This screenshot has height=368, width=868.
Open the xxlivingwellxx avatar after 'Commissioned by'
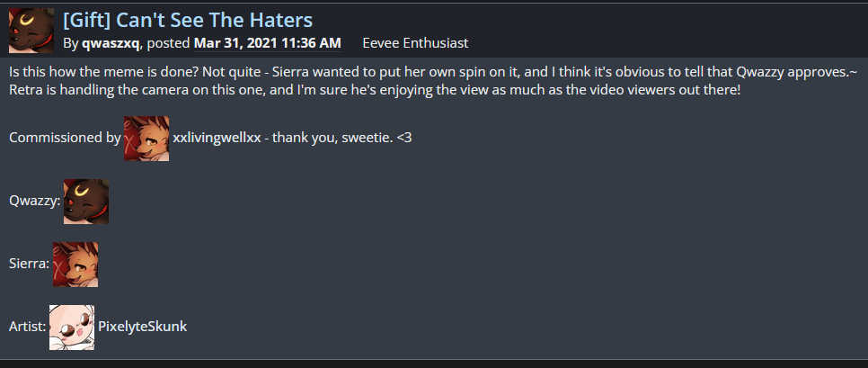pos(146,139)
